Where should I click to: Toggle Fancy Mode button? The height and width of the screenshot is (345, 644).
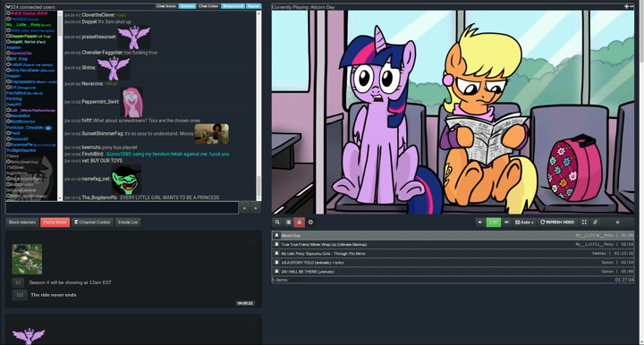(x=55, y=223)
